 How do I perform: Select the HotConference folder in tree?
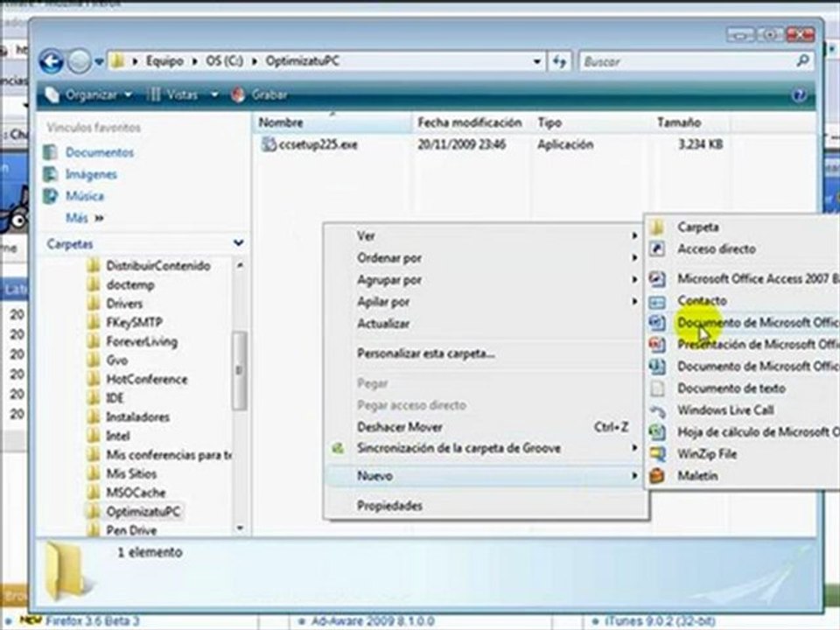tap(147, 379)
